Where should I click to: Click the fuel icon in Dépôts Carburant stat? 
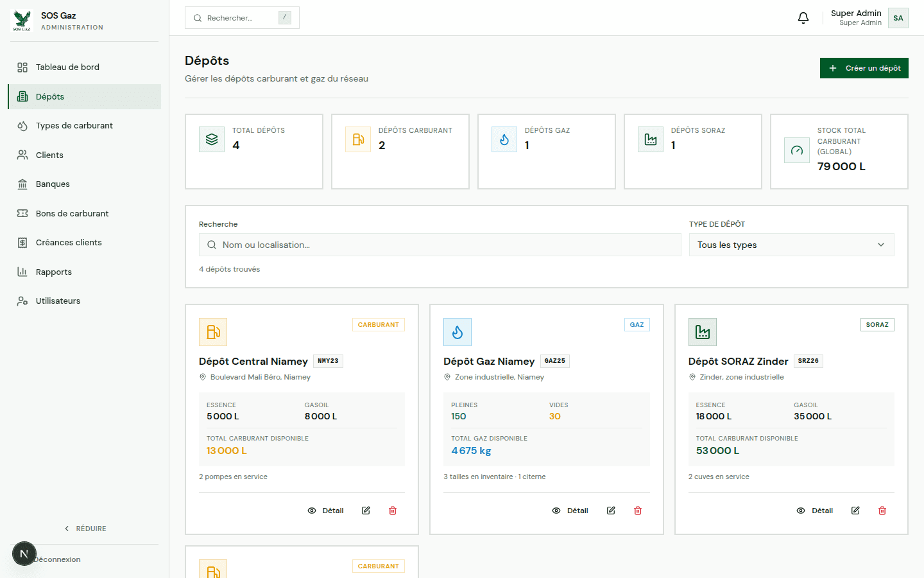pos(358,139)
